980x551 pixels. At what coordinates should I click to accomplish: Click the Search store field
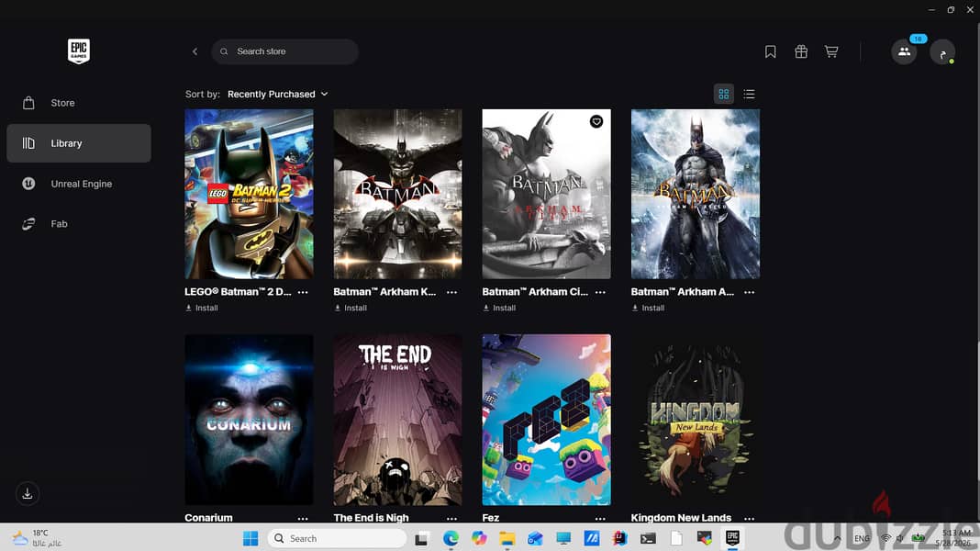284,51
